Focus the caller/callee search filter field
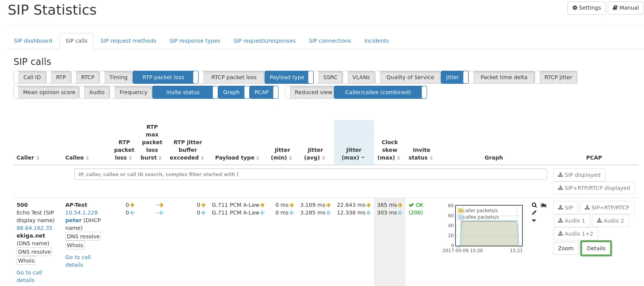 tap(310, 174)
